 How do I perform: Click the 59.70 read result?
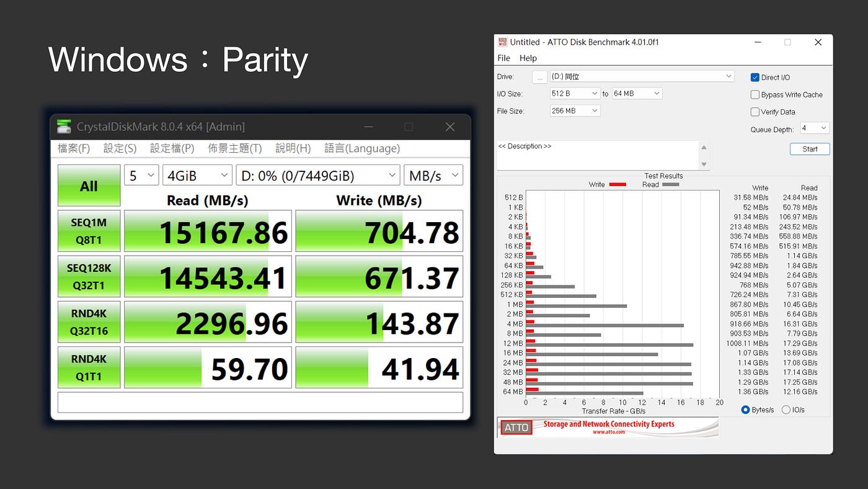pyautogui.click(x=208, y=367)
